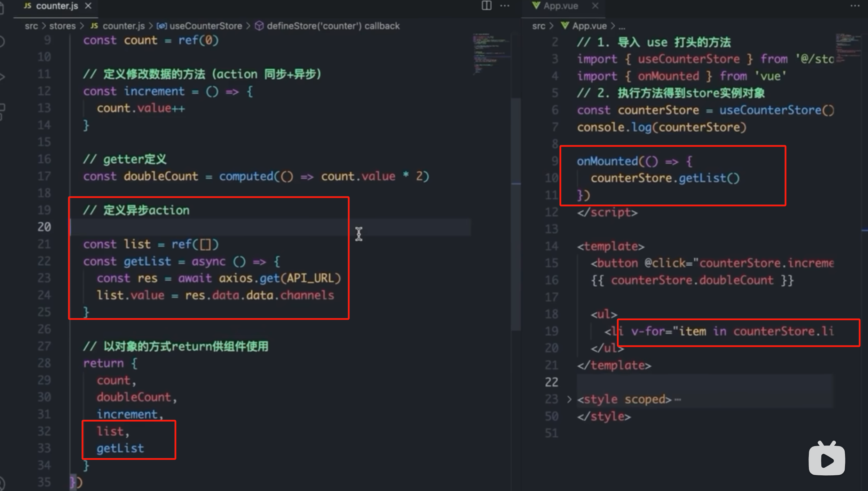Click the '// 2. 执行方法得到store实例对象' comment in App.vue

pos(671,93)
